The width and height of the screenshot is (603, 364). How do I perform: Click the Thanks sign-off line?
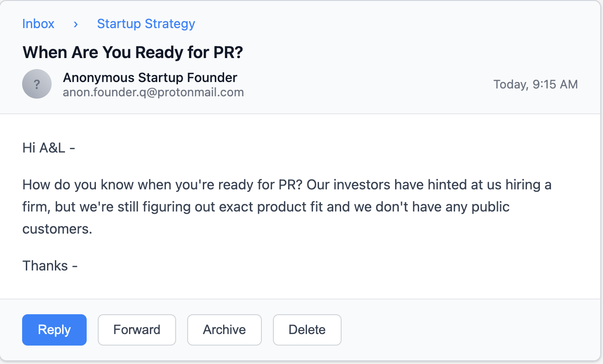[x=50, y=266]
